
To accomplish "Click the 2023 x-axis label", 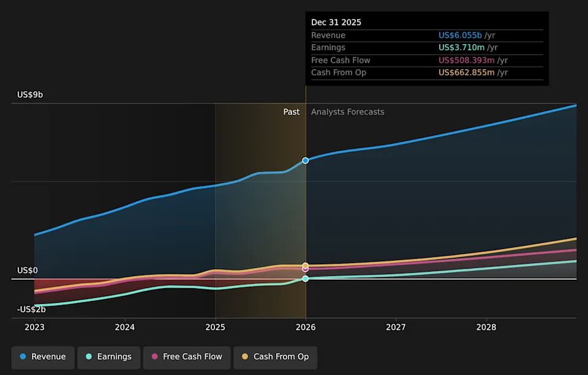I will pyautogui.click(x=35, y=329).
